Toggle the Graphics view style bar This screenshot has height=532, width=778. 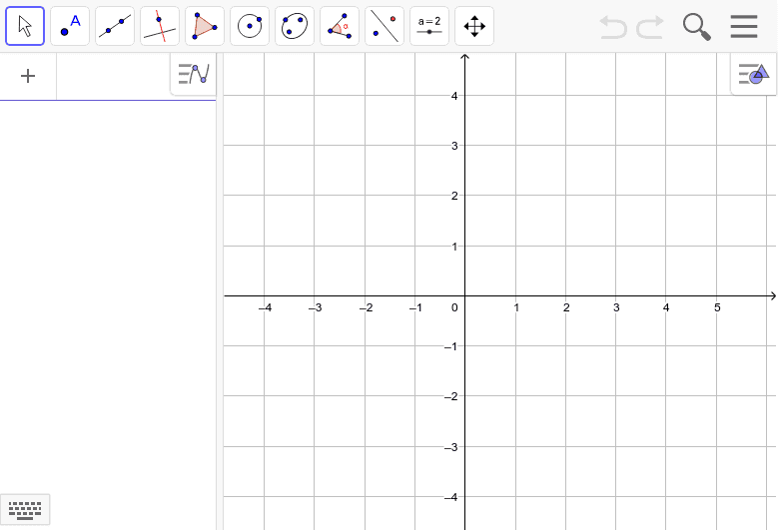[x=754, y=74]
